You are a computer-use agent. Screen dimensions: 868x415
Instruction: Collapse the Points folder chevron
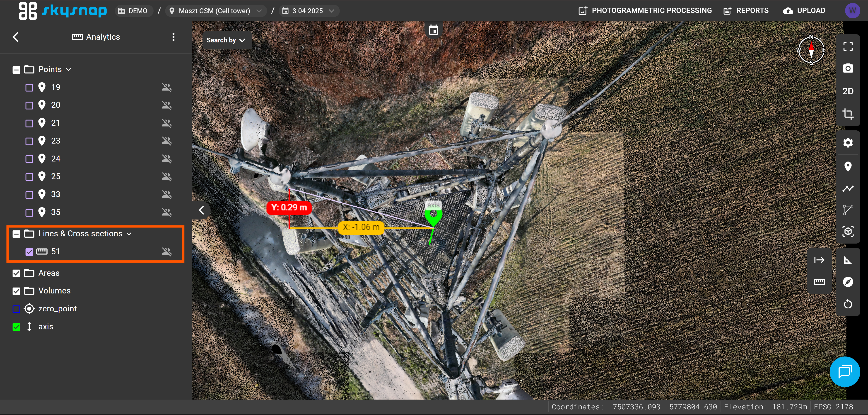click(x=68, y=69)
